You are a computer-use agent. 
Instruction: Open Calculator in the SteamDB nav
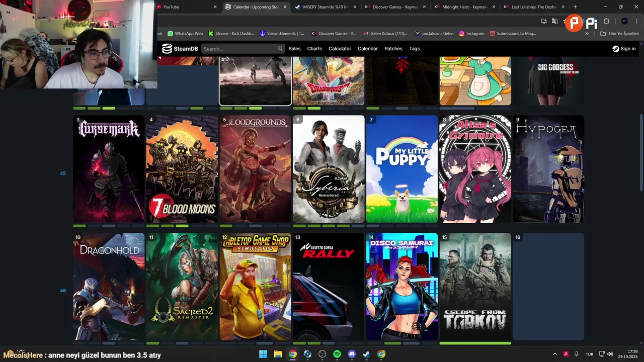(340, 49)
